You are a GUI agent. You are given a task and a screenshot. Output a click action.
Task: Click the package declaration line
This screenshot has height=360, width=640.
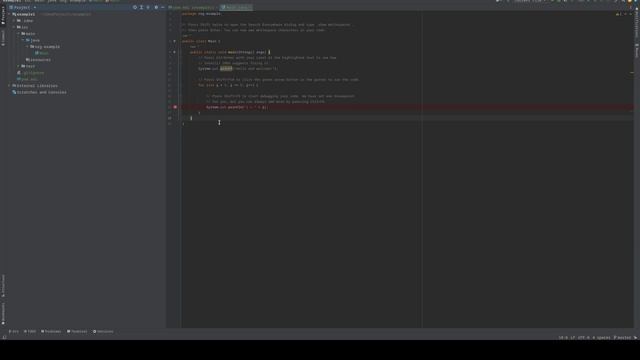coord(202,14)
